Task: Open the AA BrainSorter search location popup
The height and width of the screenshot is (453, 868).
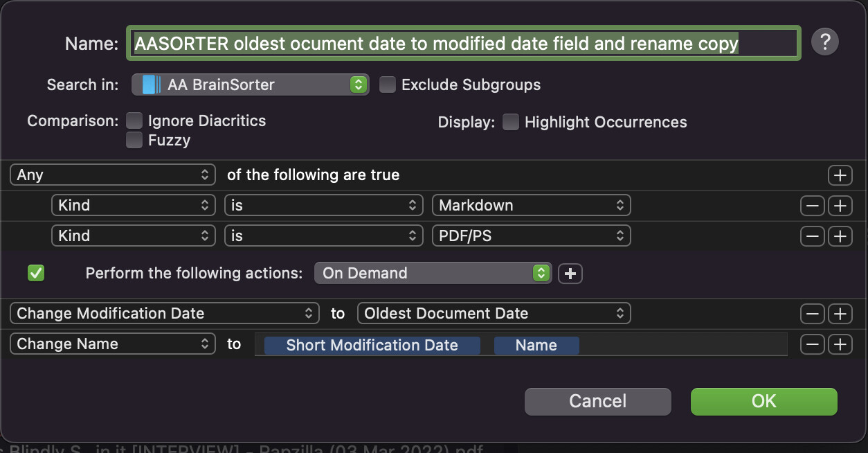Action: [x=250, y=85]
